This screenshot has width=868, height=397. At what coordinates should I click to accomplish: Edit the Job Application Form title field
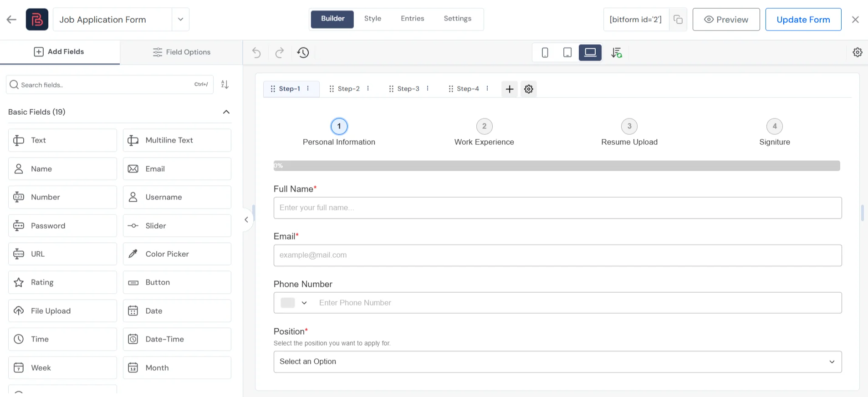point(112,20)
